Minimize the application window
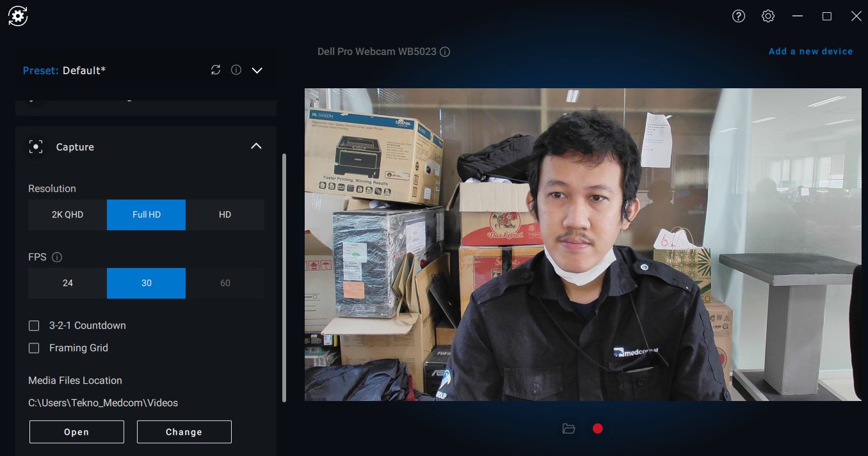Image resolution: width=868 pixels, height=456 pixels. click(x=798, y=17)
